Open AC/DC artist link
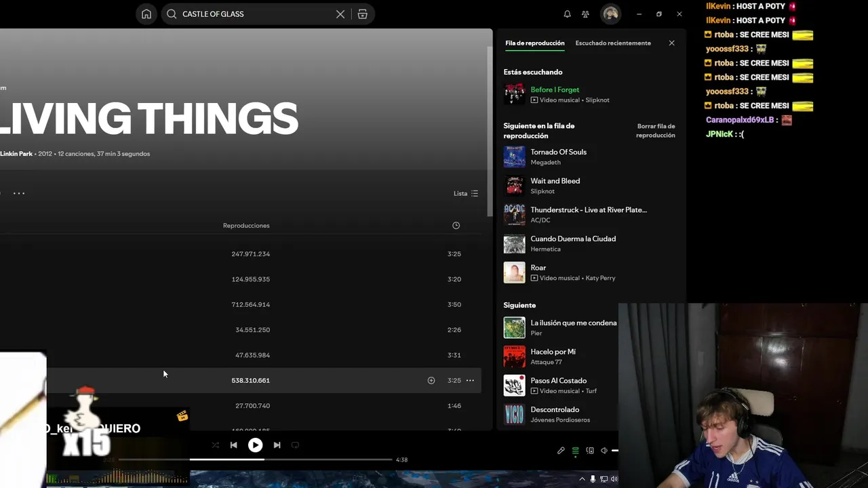 [x=540, y=220]
